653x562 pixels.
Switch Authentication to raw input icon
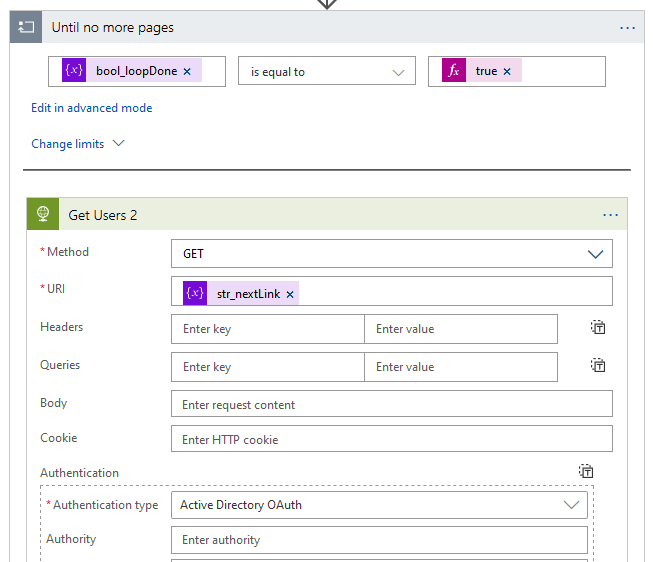click(586, 472)
